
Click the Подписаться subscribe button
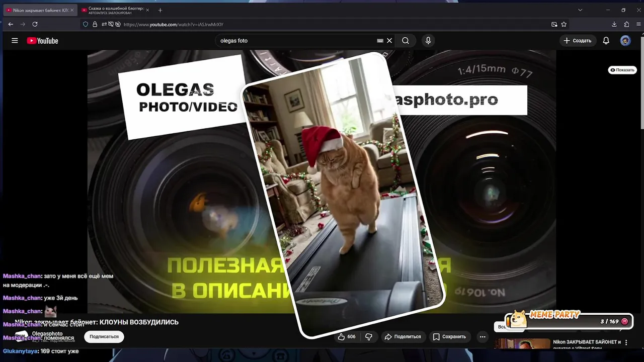tap(104, 337)
